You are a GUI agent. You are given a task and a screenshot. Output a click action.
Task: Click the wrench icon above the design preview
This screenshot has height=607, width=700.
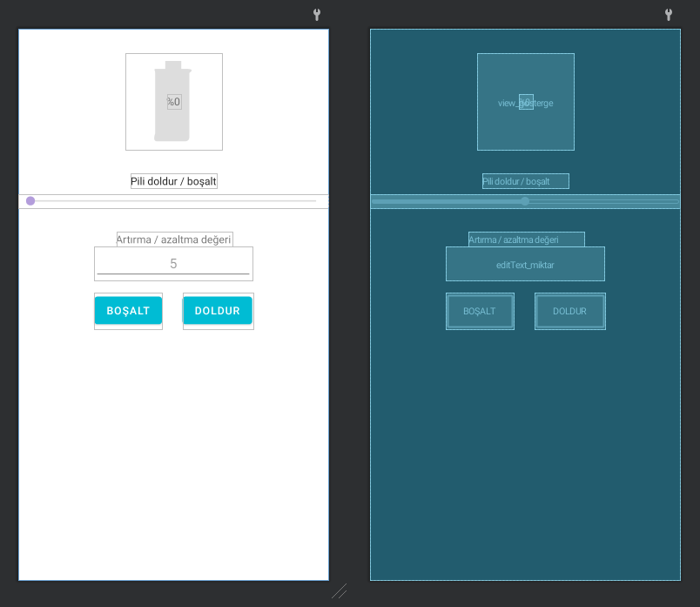click(x=317, y=15)
